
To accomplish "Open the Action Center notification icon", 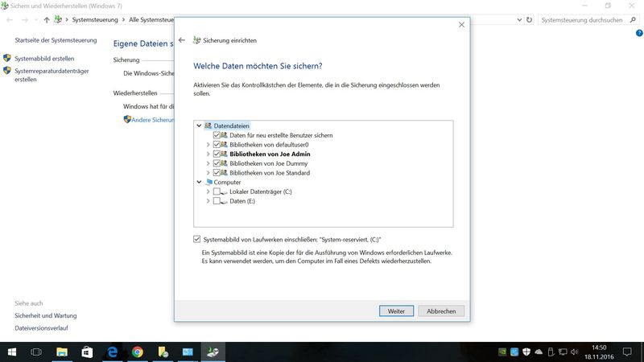I will tap(627, 352).
